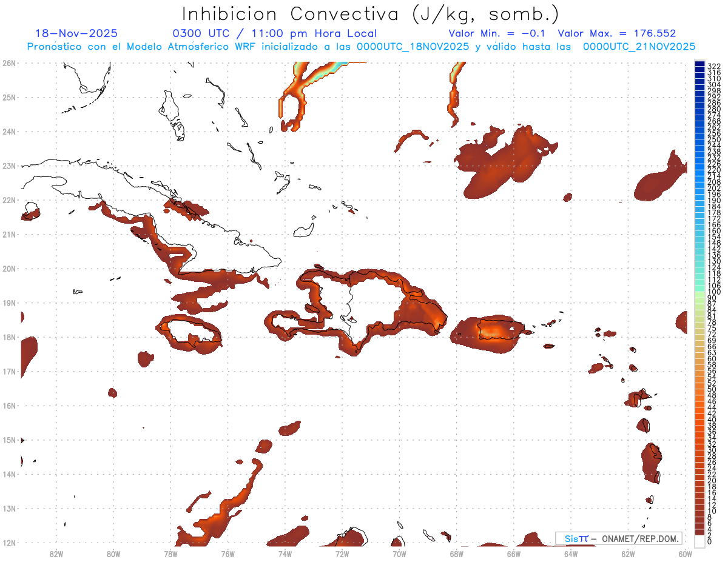The width and height of the screenshot is (728, 562).
Task: Click the 22N latitude label
Action: click(9, 200)
